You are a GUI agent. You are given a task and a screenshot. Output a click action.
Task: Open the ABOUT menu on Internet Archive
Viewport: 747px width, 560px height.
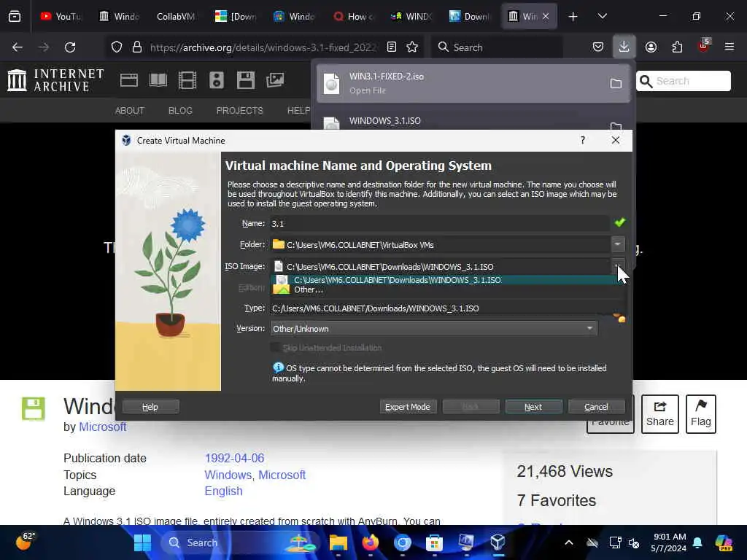coord(129,111)
